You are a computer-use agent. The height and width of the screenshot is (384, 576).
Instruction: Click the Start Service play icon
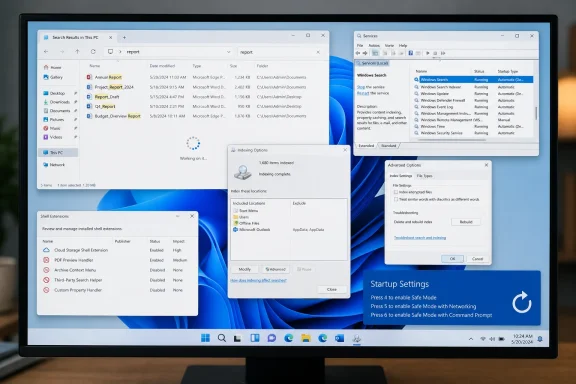pos(428,53)
